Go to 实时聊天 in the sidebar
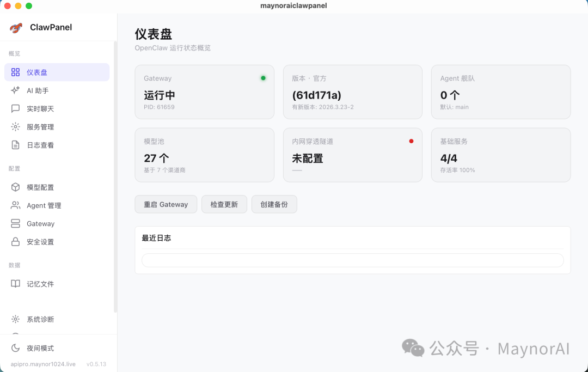This screenshot has width=588, height=372. [x=57, y=109]
